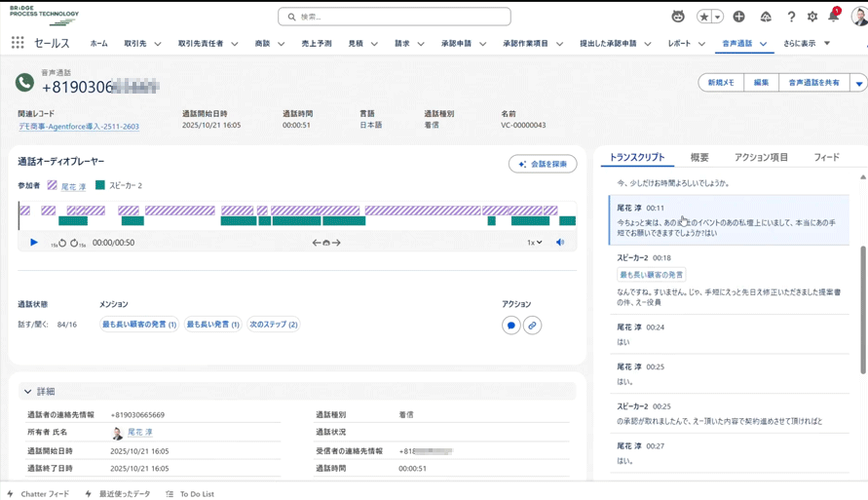Open the Trailhead guidance cloud icon
The width and height of the screenshot is (868, 500).
coord(766,17)
